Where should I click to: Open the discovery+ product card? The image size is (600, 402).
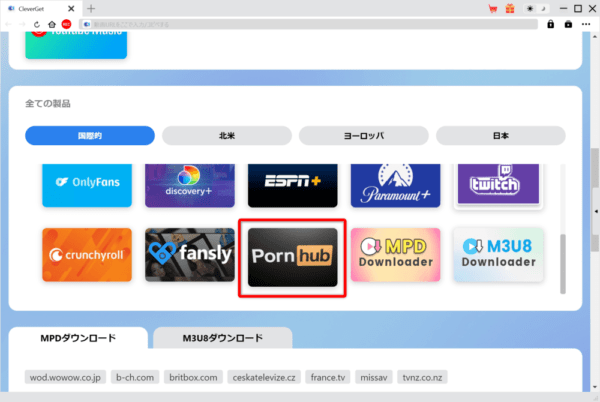(190, 185)
